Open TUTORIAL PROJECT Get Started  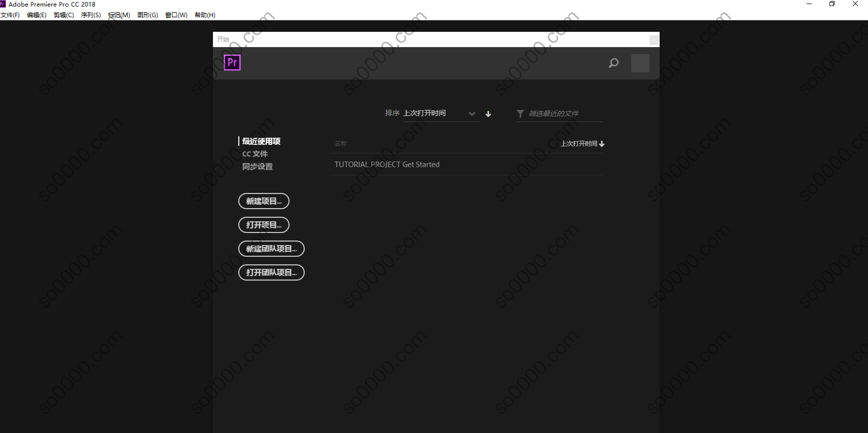click(465, 165)
